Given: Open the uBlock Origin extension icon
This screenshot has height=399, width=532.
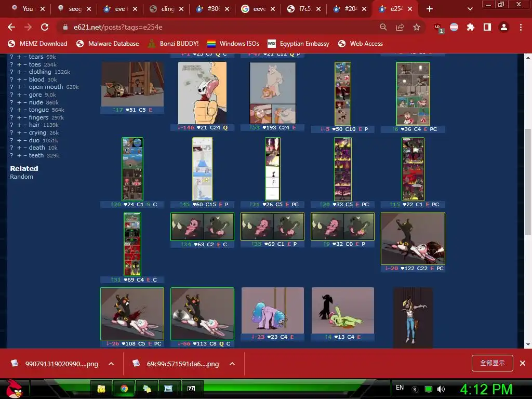Looking at the screenshot, I should pos(438,28).
